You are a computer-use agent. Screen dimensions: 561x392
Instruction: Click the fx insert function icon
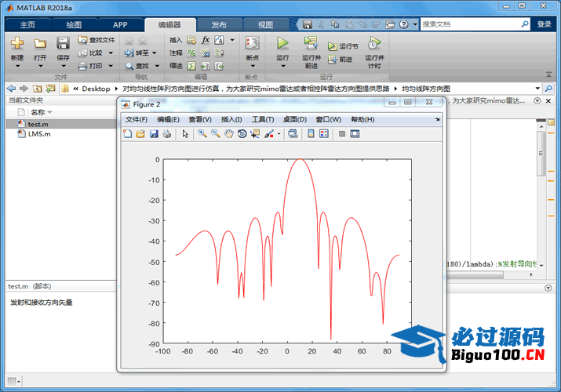[206, 40]
